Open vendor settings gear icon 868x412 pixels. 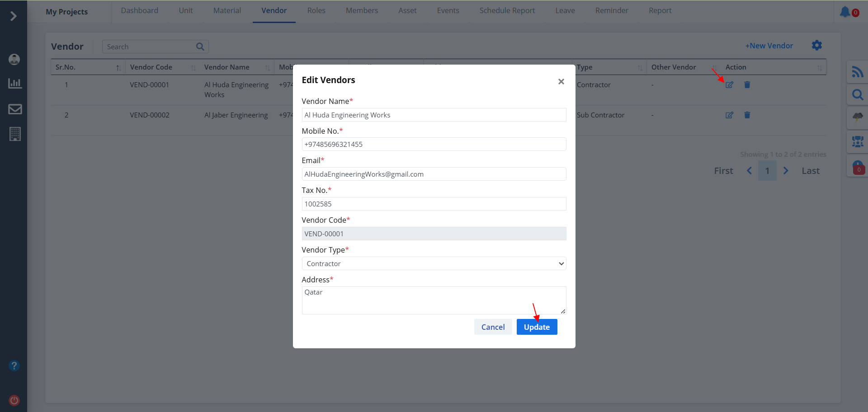coord(816,46)
